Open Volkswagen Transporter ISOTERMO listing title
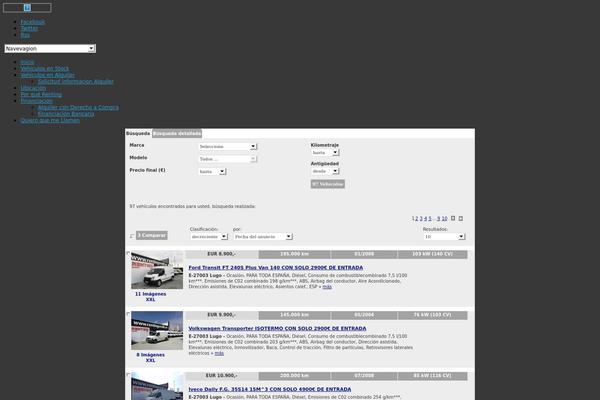 (x=277, y=328)
